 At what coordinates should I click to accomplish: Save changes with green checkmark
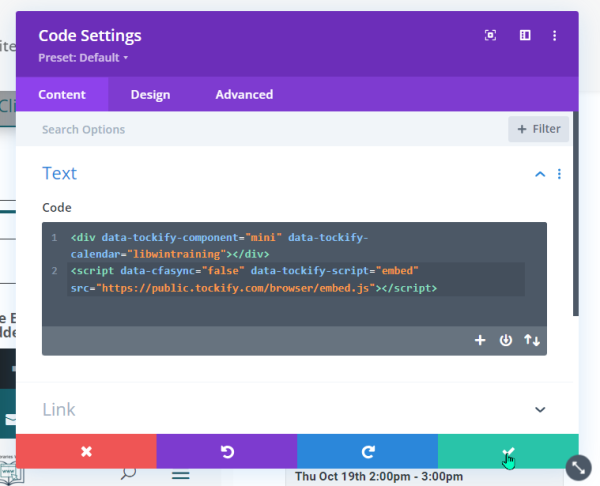508,452
